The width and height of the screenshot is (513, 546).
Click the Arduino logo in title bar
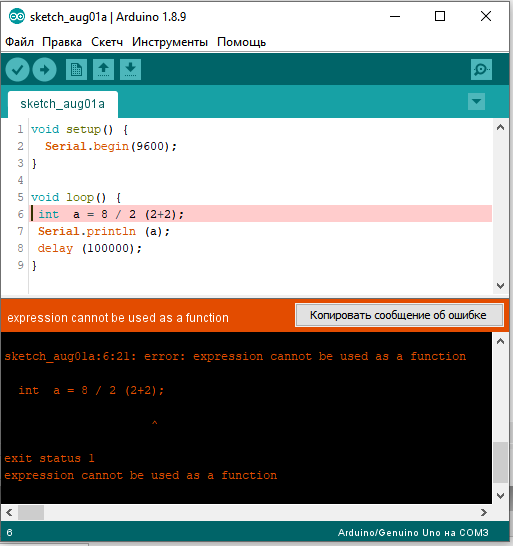point(17,16)
